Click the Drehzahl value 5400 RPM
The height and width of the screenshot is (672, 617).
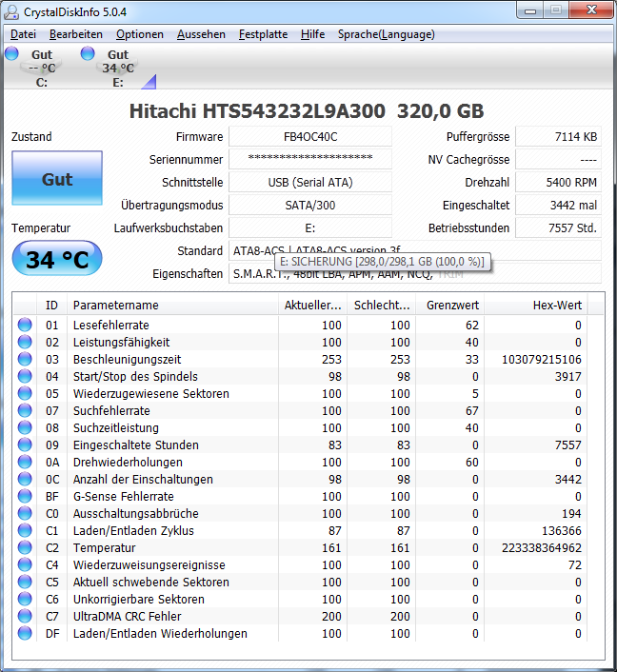coord(558,182)
